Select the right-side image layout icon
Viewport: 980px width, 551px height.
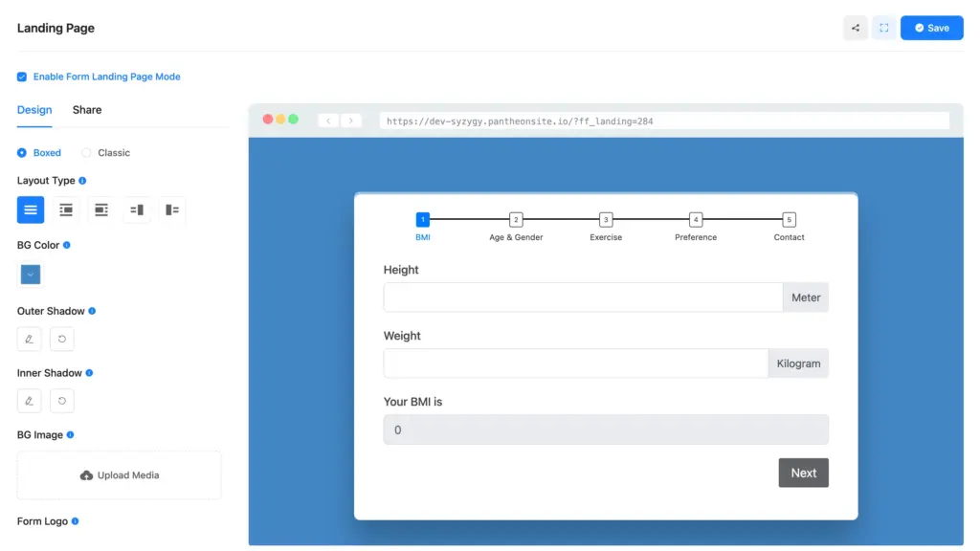click(x=136, y=209)
